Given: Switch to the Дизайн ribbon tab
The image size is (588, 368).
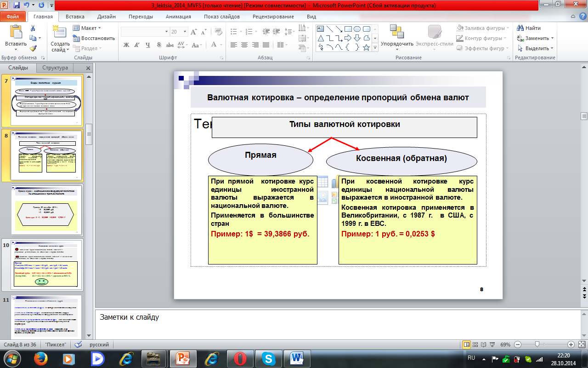Looking at the screenshot, I should [107, 17].
